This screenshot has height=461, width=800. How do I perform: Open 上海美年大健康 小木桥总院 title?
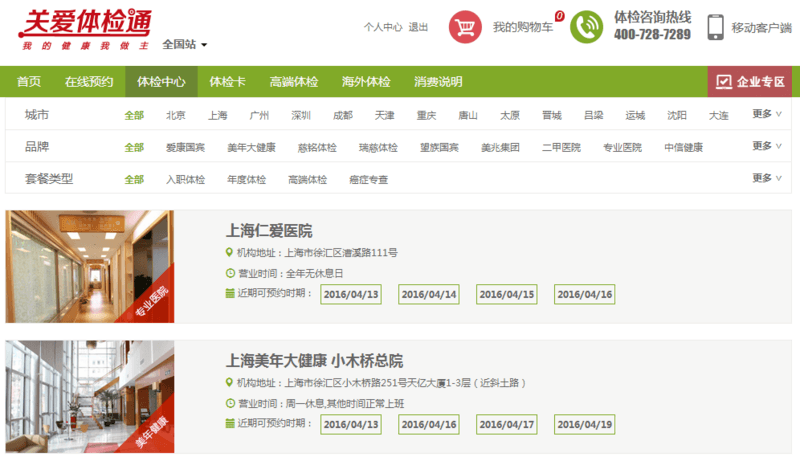click(x=314, y=361)
